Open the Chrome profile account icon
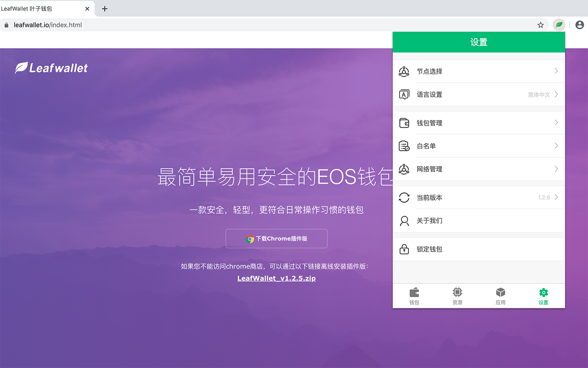This screenshot has height=368, width=588. tap(580, 25)
